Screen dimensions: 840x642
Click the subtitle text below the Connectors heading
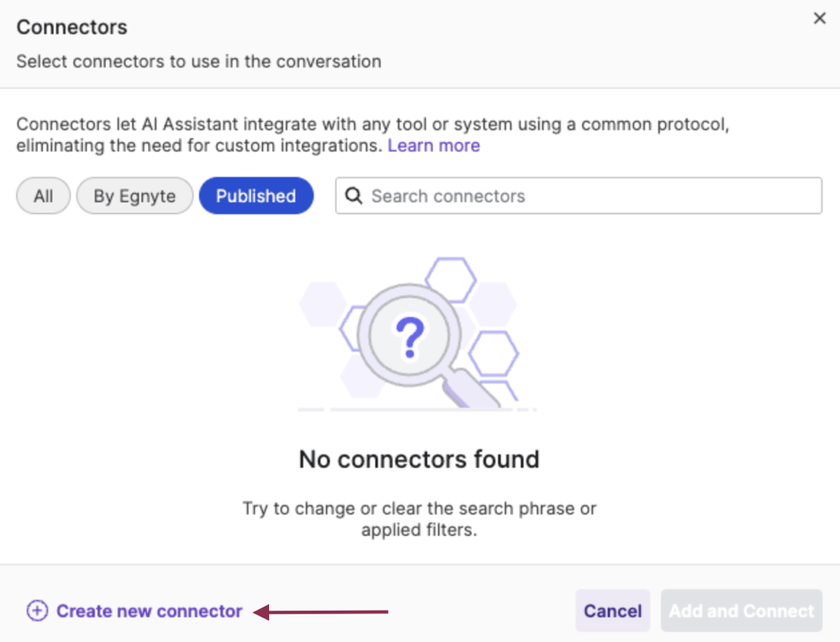[198, 61]
